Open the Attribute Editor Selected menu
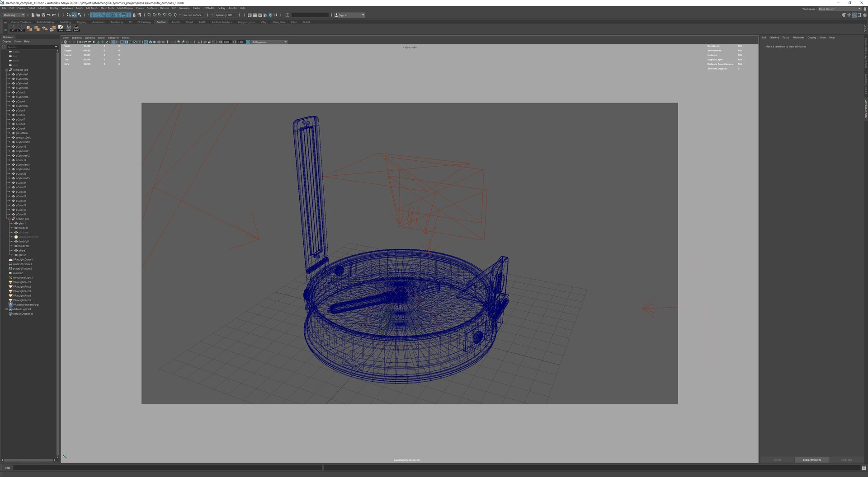Viewport: 868px width, 477px height. (774, 37)
